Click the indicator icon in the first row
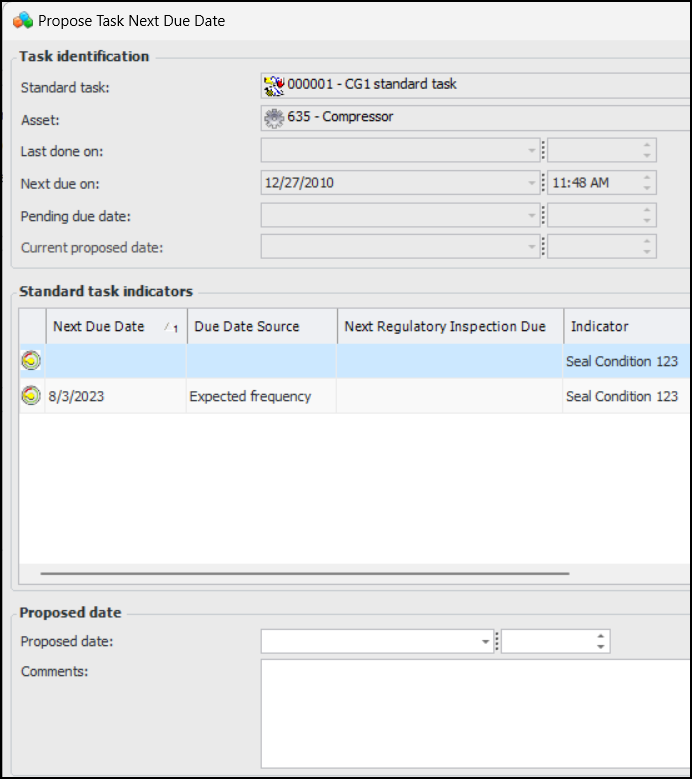Screen dimensions: 692x779 (x=31, y=362)
